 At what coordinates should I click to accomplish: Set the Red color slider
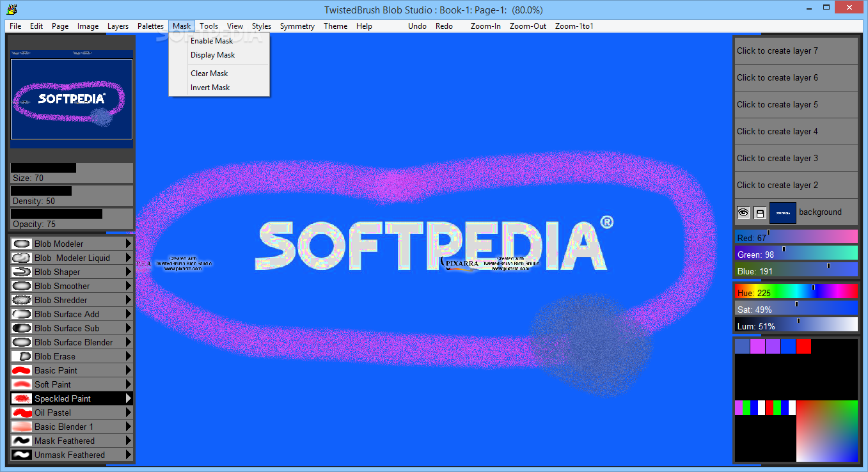coord(796,237)
